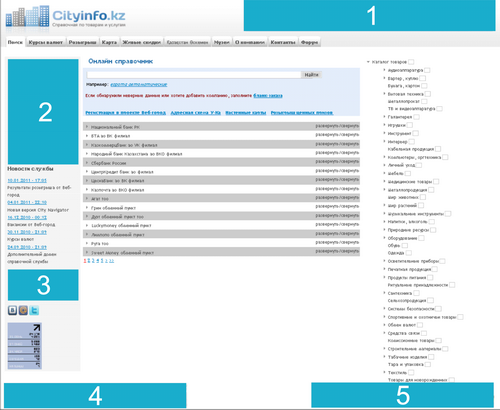Screen dimensions: 500x410
Task: Focus the online directory search field
Action: [194, 75]
